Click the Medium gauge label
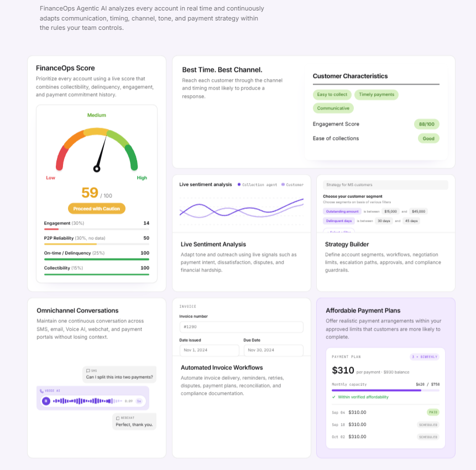Viewport: 476px width, 470px height. 97,115
